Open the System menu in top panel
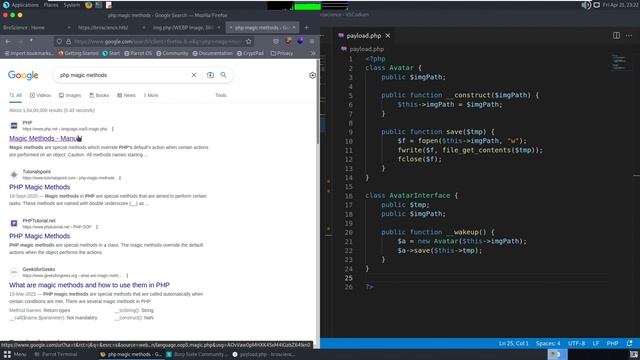640x360 pixels. (71, 5)
